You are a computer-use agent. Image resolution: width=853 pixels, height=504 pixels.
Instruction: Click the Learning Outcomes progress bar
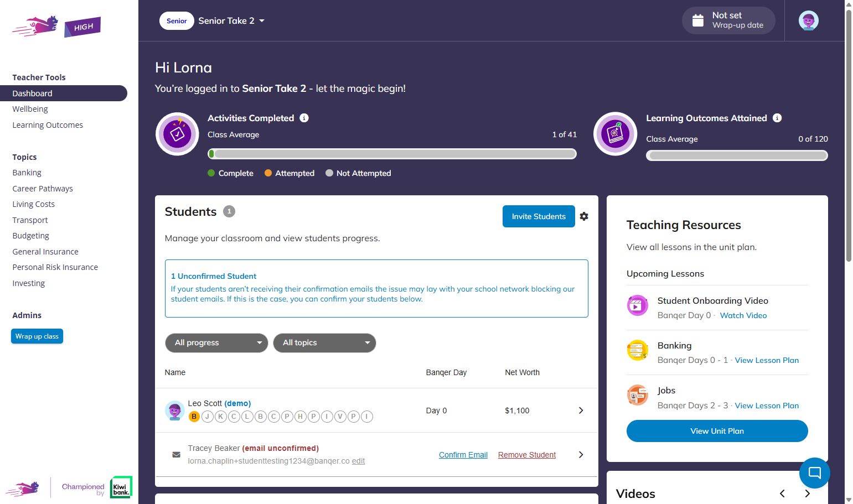tap(737, 155)
